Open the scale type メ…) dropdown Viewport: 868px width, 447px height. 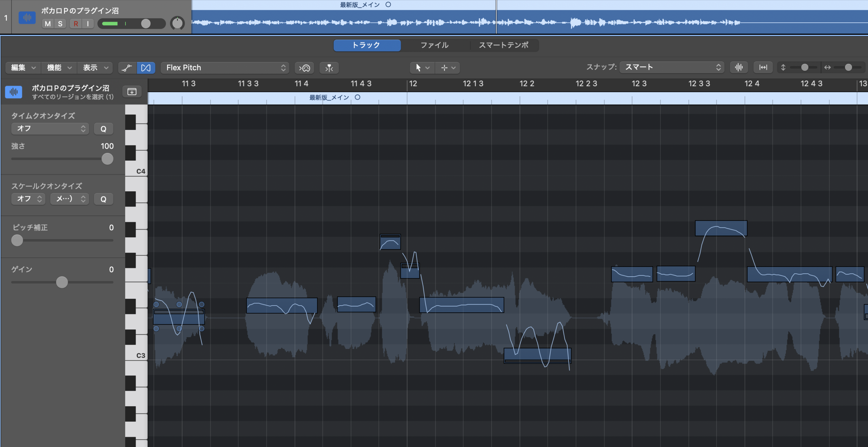tap(70, 199)
